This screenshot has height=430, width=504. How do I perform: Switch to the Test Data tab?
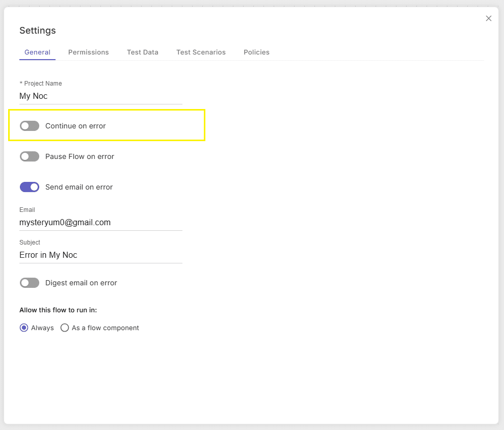[x=142, y=52]
